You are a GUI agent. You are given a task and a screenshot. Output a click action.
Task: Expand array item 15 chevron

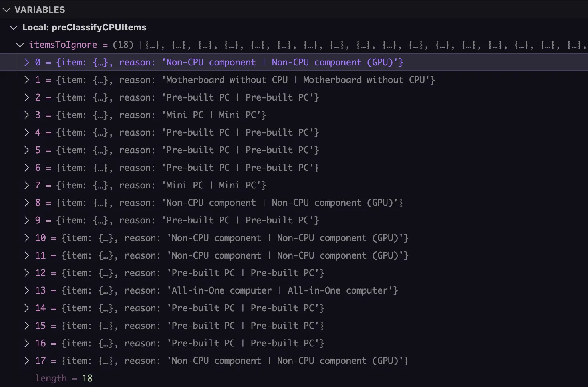(x=26, y=326)
